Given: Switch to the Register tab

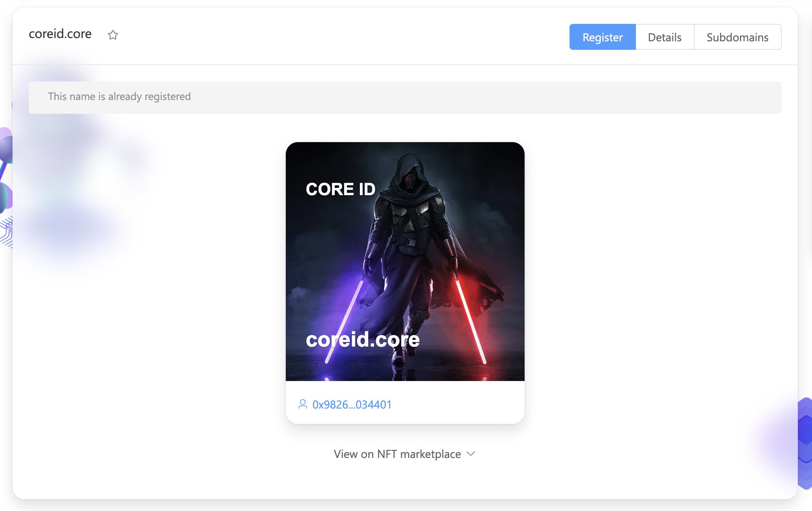Looking at the screenshot, I should [602, 37].
